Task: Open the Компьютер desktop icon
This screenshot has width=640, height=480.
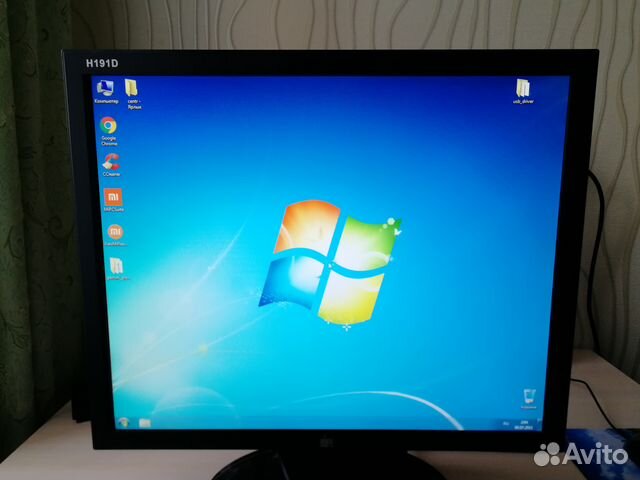Action: point(106,91)
